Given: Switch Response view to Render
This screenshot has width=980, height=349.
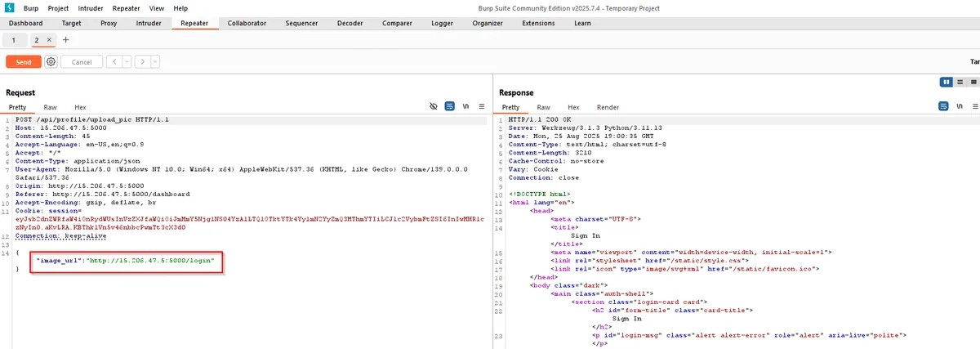Looking at the screenshot, I should click(608, 107).
